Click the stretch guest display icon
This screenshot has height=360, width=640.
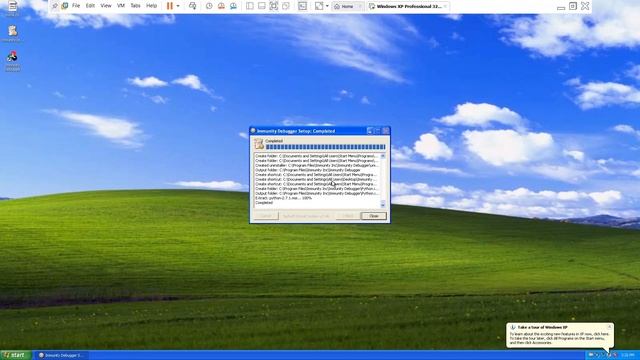pos(319,6)
